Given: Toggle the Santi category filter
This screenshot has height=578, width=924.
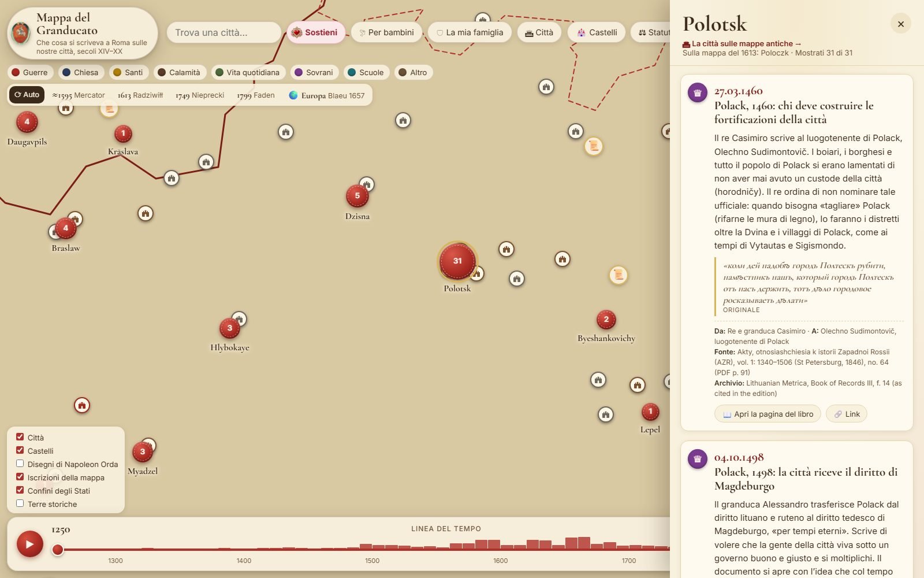Looking at the screenshot, I should pyautogui.click(x=129, y=72).
